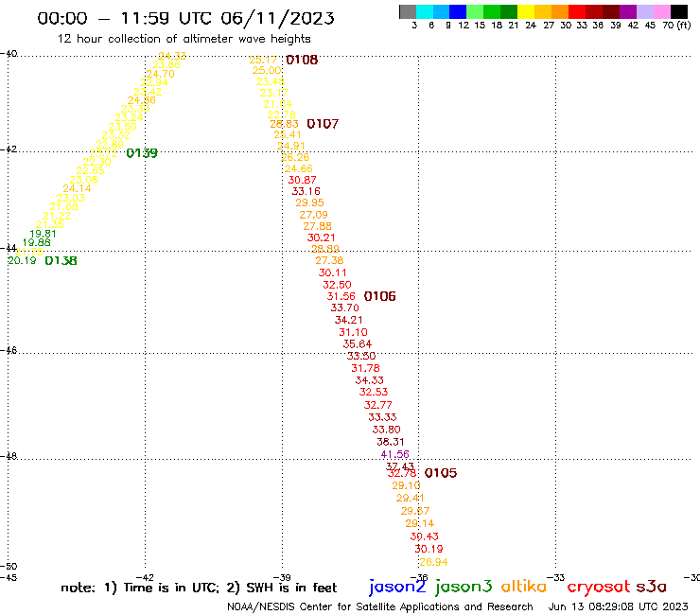Select the altika legend label
The height and width of the screenshot is (615, 700).
(524, 586)
